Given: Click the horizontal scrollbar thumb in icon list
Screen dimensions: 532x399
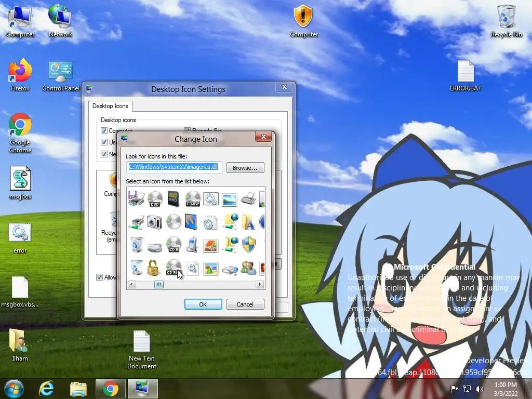Looking at the screenshot, I should pos(159,284).
